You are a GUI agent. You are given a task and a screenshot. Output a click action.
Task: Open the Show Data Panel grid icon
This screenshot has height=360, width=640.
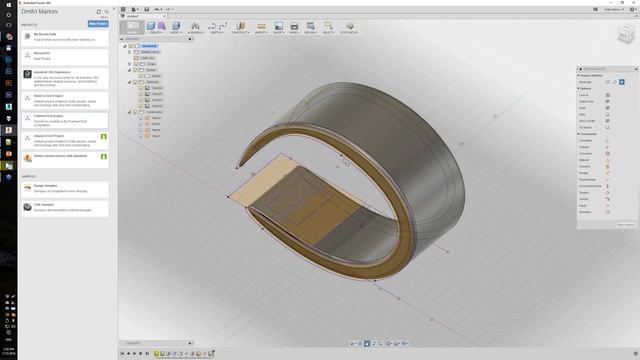123,9
